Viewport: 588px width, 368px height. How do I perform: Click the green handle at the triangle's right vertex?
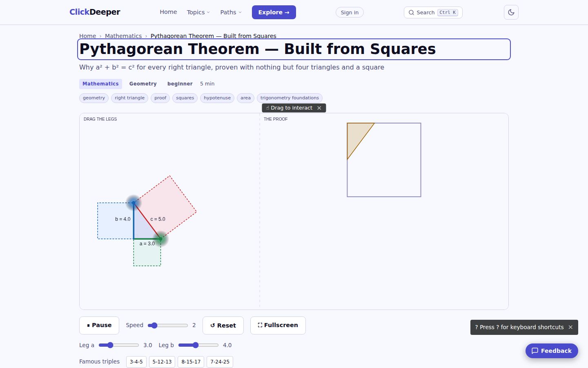161,239
